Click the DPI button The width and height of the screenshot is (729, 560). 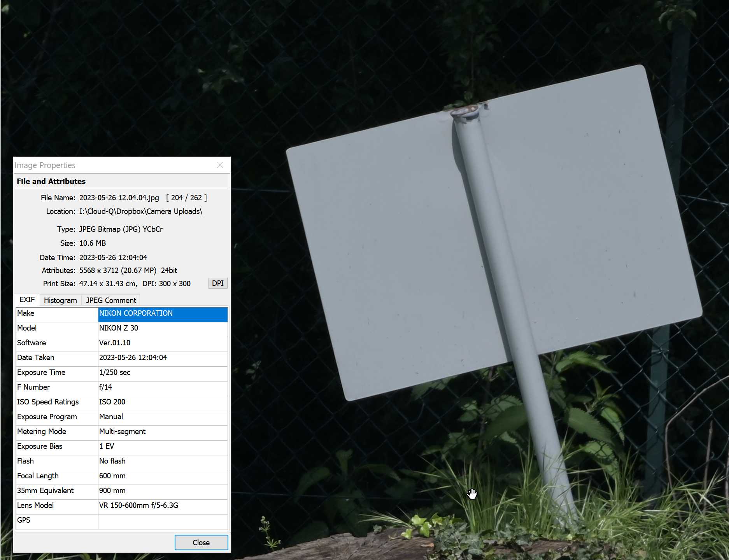point(218,283)
